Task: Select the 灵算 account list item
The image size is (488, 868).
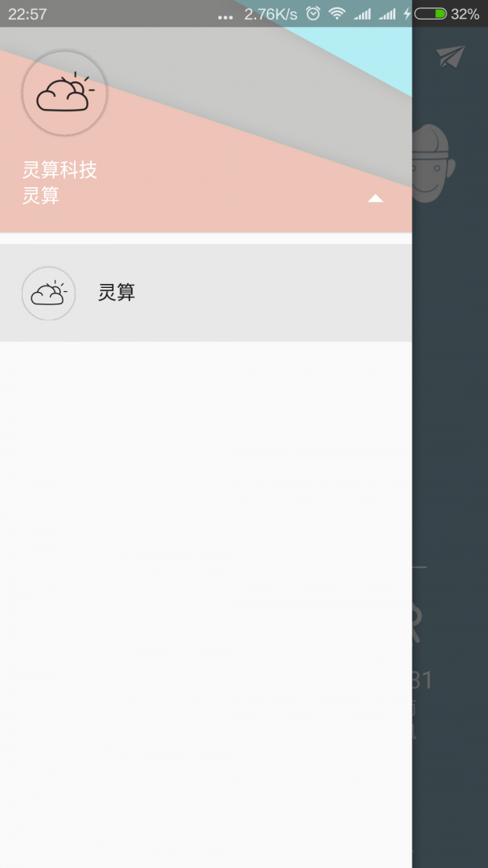Action: tap(206, 293)
